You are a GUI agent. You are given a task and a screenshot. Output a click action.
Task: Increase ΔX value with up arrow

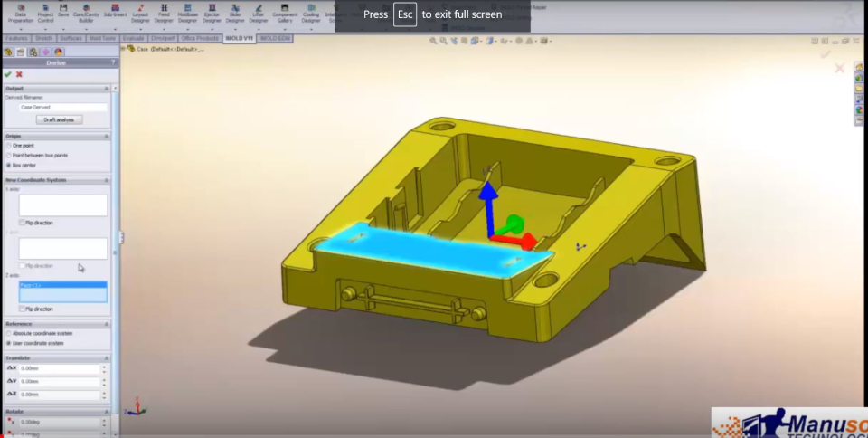(x=104, y=366)
